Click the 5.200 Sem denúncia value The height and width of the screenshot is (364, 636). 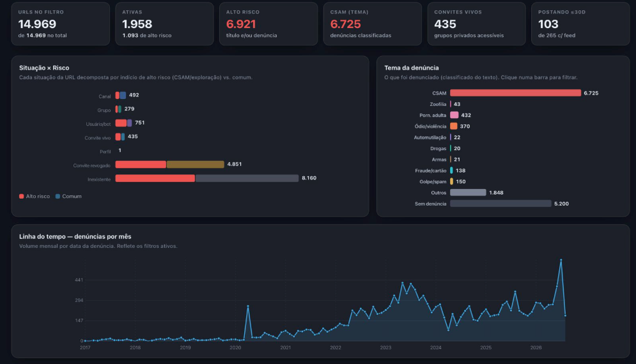click(x=561, y=204)
